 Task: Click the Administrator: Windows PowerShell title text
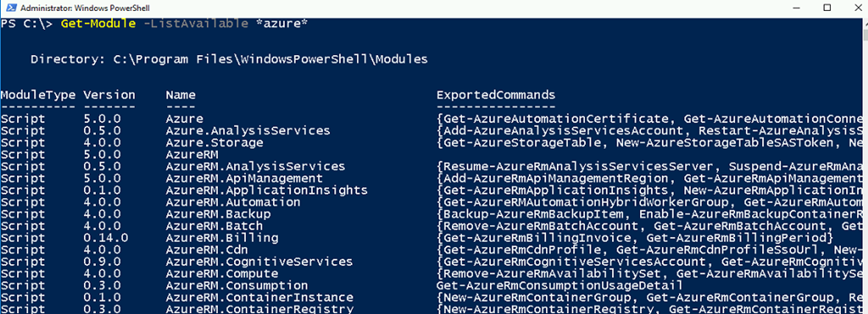pyautogui.click(x=85, y=8)
